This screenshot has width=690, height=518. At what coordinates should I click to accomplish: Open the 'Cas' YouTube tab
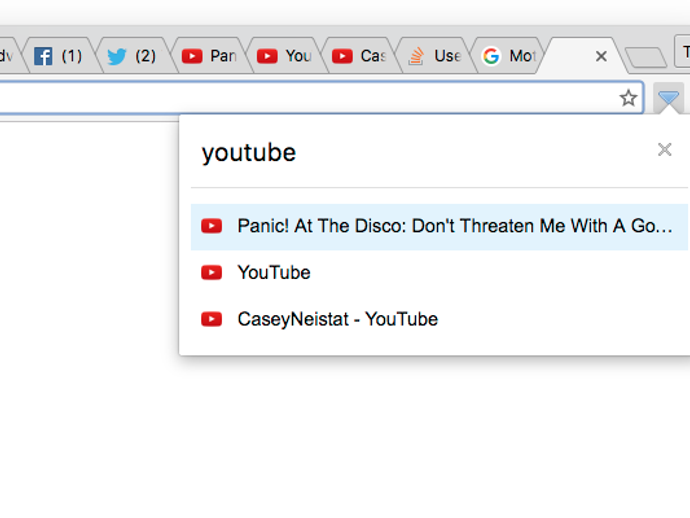pyautogui.click(x=359, y=56)
